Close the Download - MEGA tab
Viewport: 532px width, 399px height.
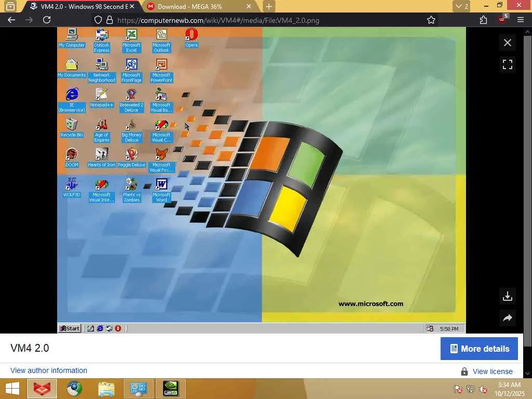249,6
